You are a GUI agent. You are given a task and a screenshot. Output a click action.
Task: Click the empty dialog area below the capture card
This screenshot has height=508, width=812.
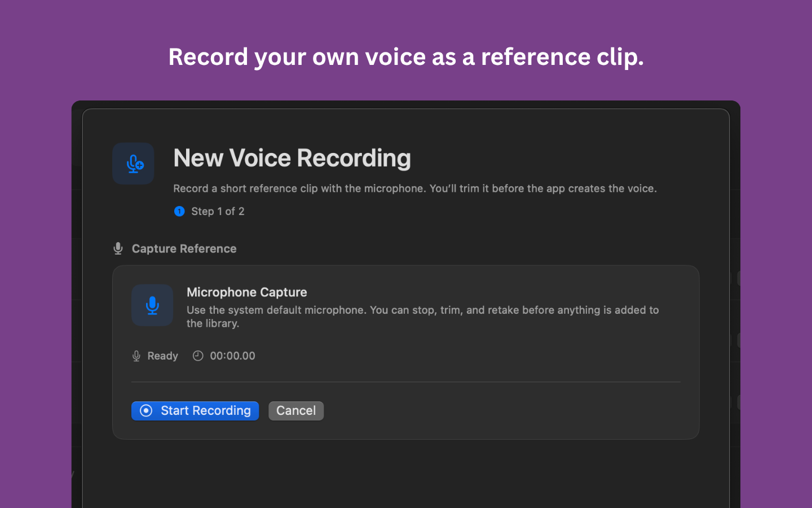[x=406, y=474]
